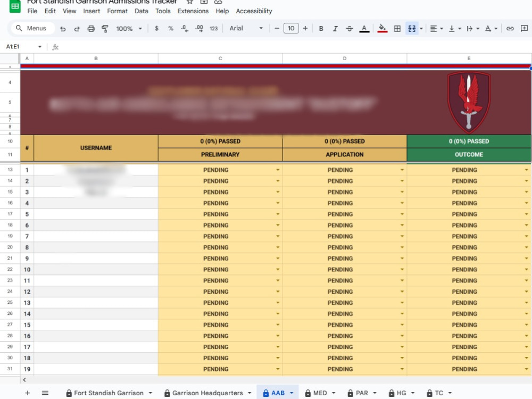Select column C header
This screenshot has height=399, width=532.
[x=220, y=59]
